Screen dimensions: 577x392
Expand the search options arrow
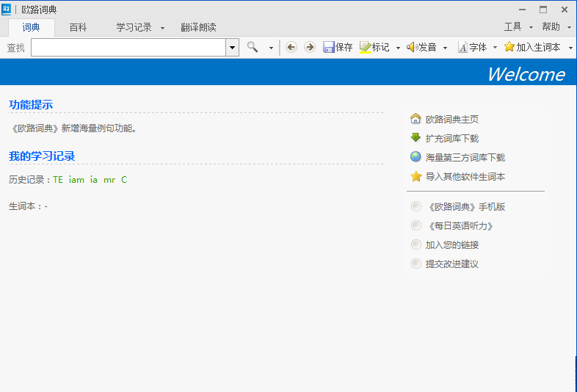point(271,48)
